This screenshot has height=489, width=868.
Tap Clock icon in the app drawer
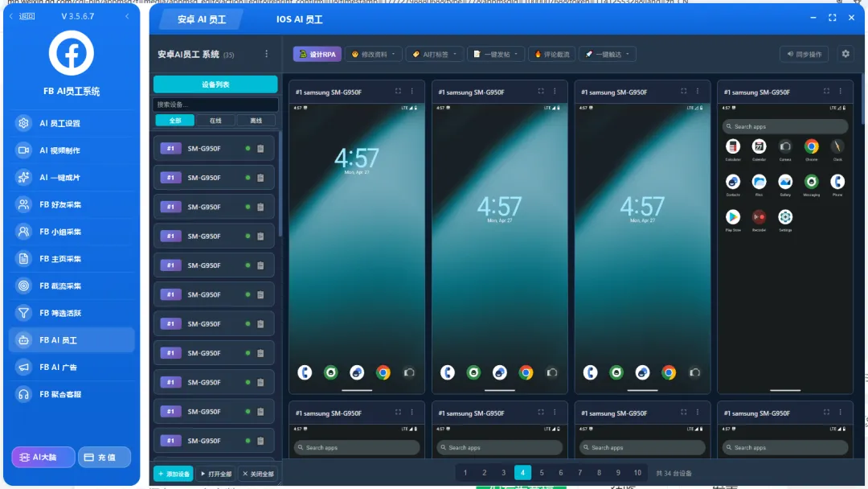[x=837, y=146]
